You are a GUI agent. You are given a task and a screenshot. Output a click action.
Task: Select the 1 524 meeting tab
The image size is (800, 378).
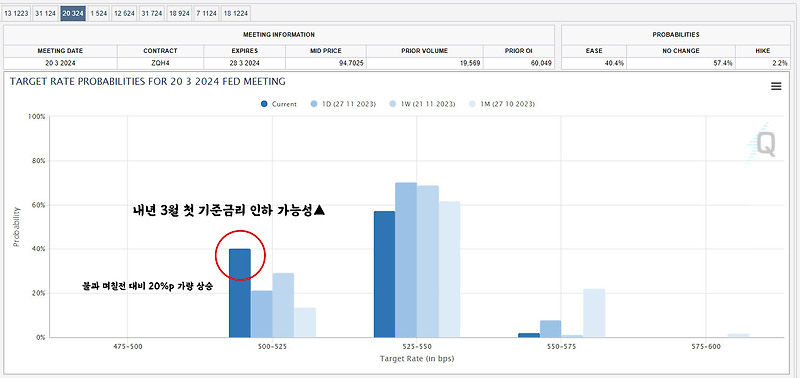click(x=98, y=14)
